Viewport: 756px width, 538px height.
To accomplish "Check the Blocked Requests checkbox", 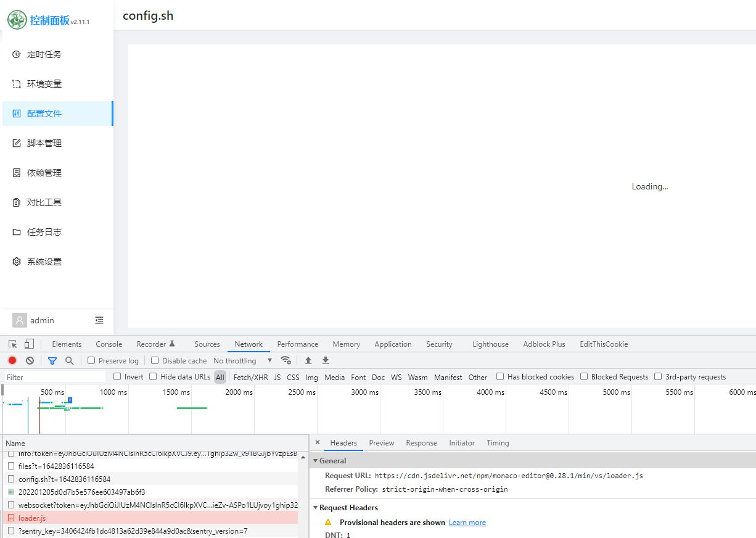I will click(584, 376).
